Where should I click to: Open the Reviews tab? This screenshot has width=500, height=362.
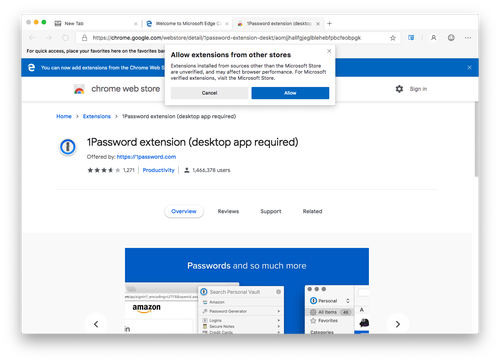coord(228,211)
